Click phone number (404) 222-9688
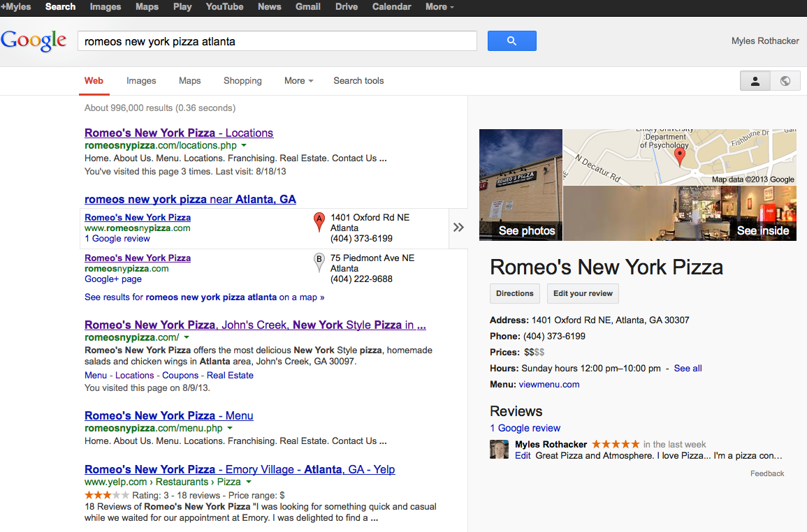The image size is (807, 532). tap(361, 279)
